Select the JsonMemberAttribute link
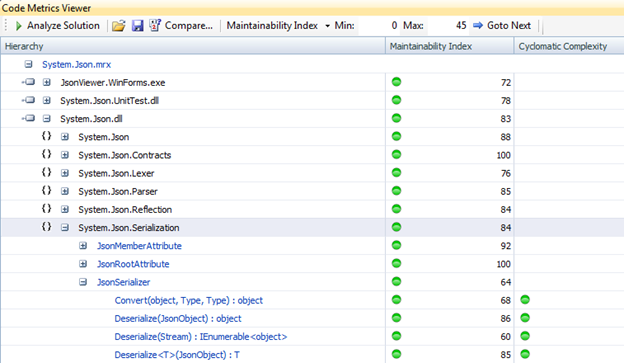This screenshot has height=363, width=624. [x=139, y=246]
